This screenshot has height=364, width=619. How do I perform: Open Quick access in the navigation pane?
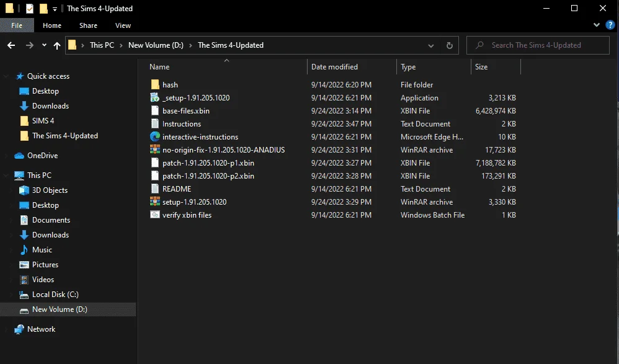(x=48, y=76)
